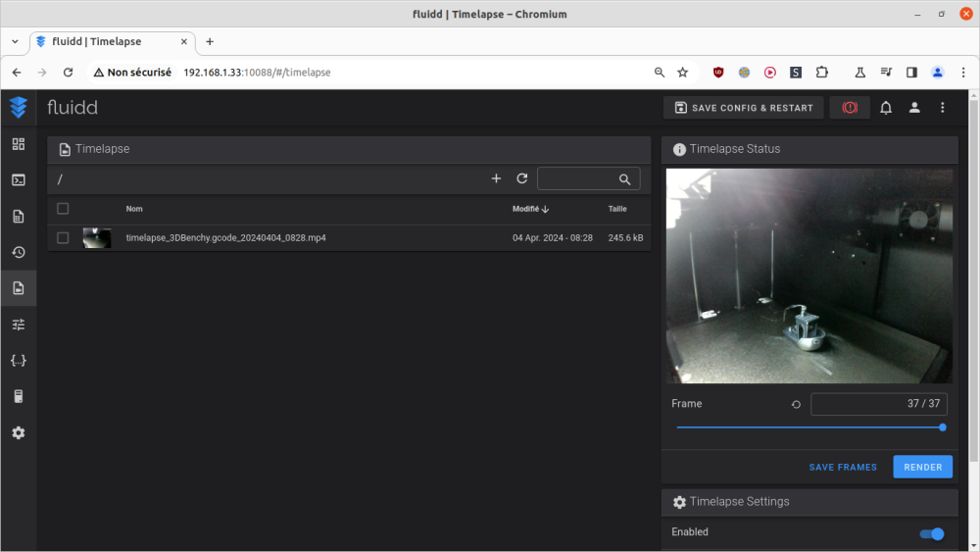Open the Configuration braces sidebar icon
This screenshot has height=552, width=980.
click(x=18, y=360)
